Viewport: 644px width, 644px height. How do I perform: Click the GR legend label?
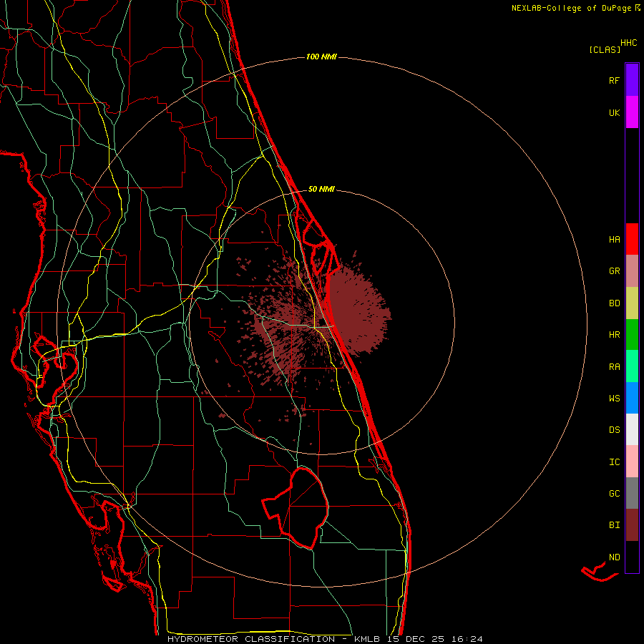coord(614,271)
